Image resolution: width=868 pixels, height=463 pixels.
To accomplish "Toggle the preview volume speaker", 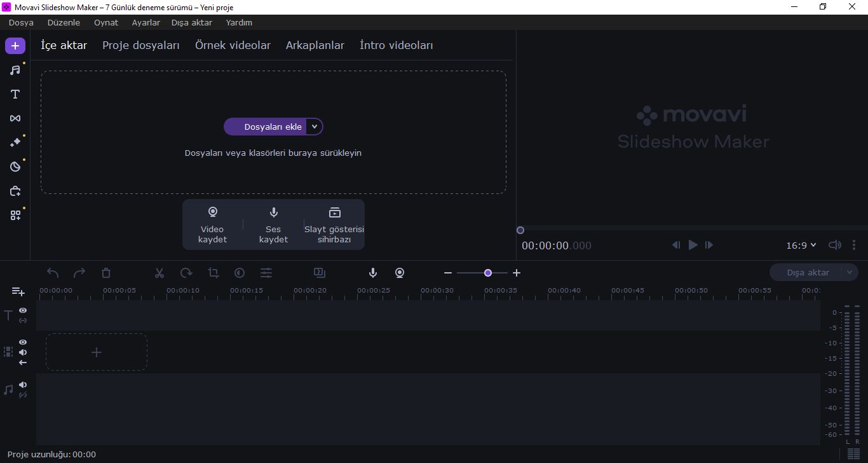I will (x=835, y=245).
